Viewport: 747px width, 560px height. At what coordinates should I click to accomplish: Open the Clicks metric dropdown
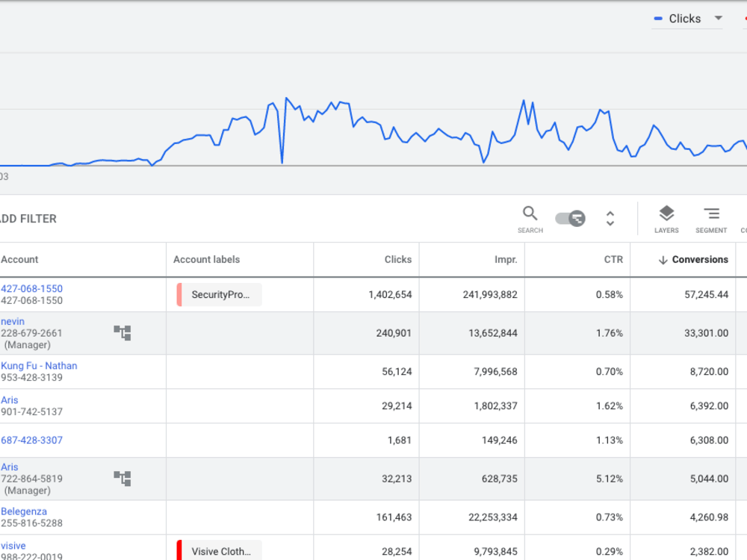687,19
